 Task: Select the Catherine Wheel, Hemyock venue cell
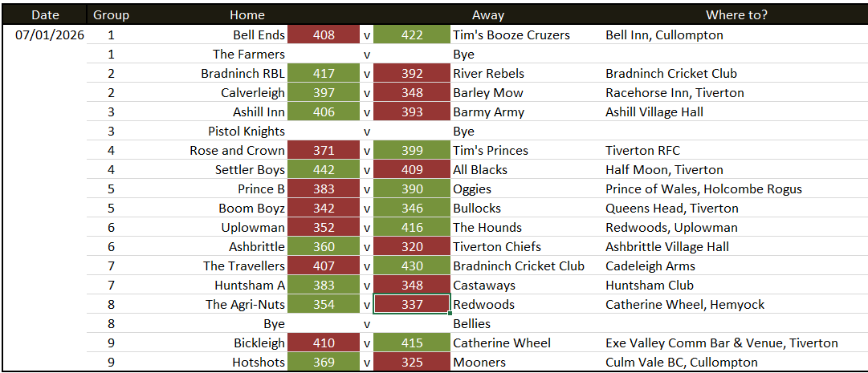[x=685, y=305]
